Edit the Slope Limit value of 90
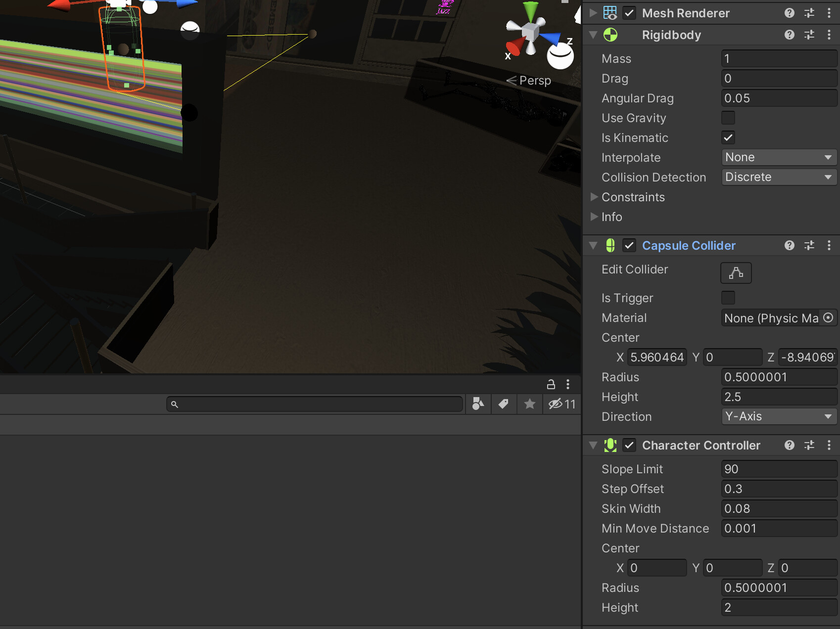The width and height of the screenshot is (840, 629). tap(779, 469)
